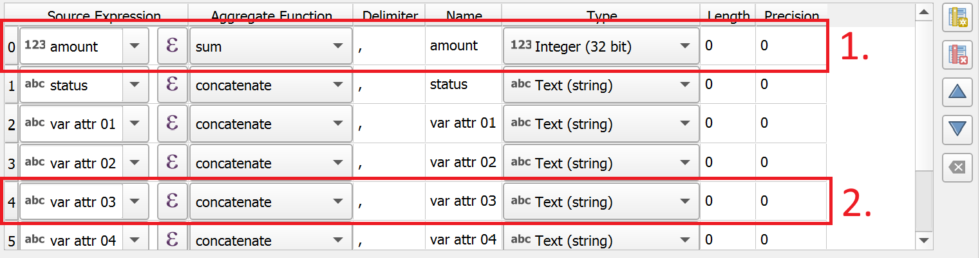Click the Name cell containing amount
This screenshot has width=980, height=258.
point(462,46)
